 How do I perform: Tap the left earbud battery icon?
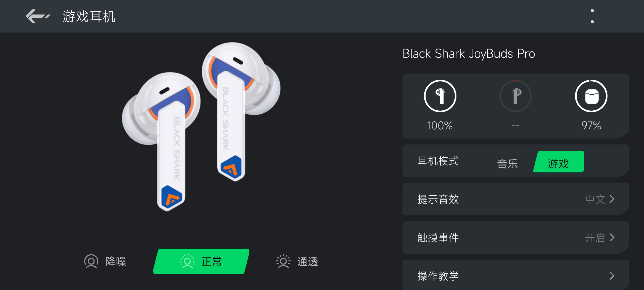click(x=440, y=96)
